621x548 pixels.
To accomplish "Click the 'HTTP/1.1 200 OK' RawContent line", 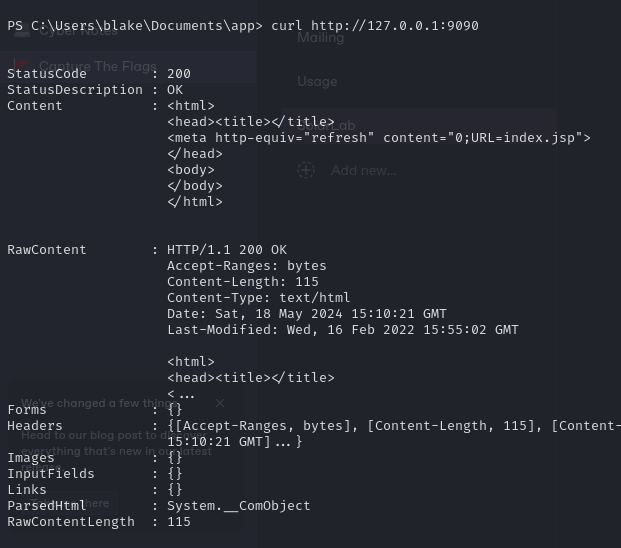I will coord(227,249).
